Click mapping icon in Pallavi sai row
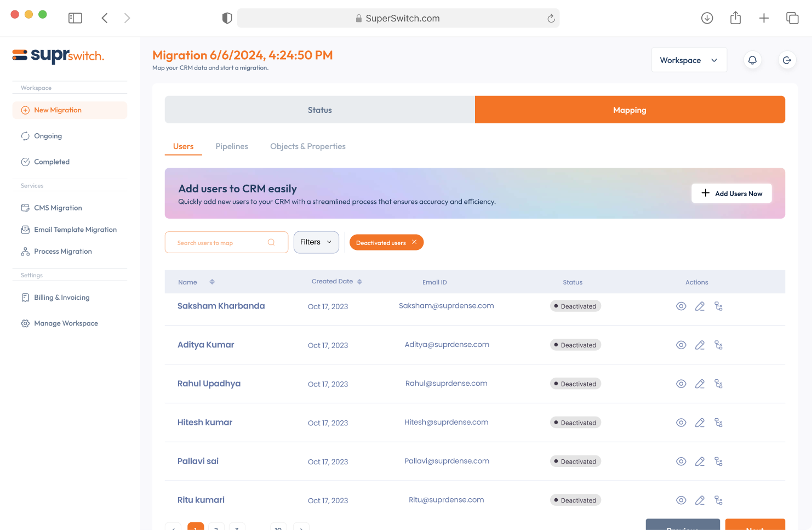The height and width of the screenshot is (530, 812). point(718,461)
